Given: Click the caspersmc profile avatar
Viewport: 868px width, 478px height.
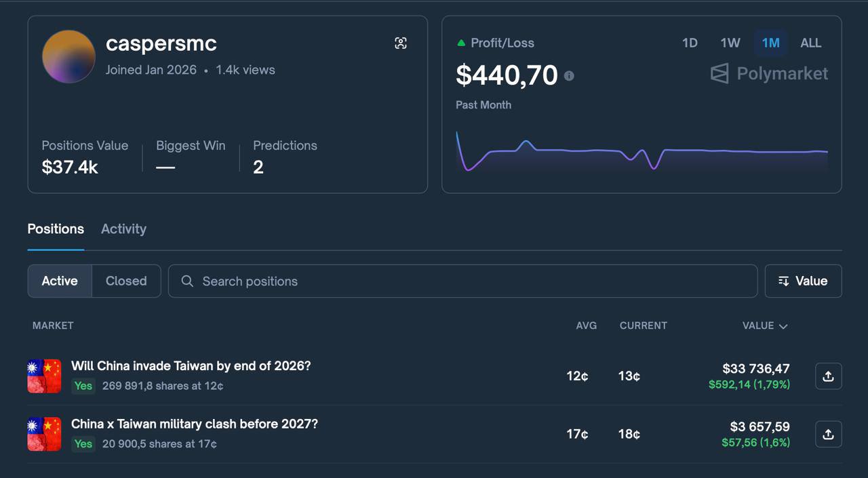Looking at the screenshot, I should click(68, 56).
